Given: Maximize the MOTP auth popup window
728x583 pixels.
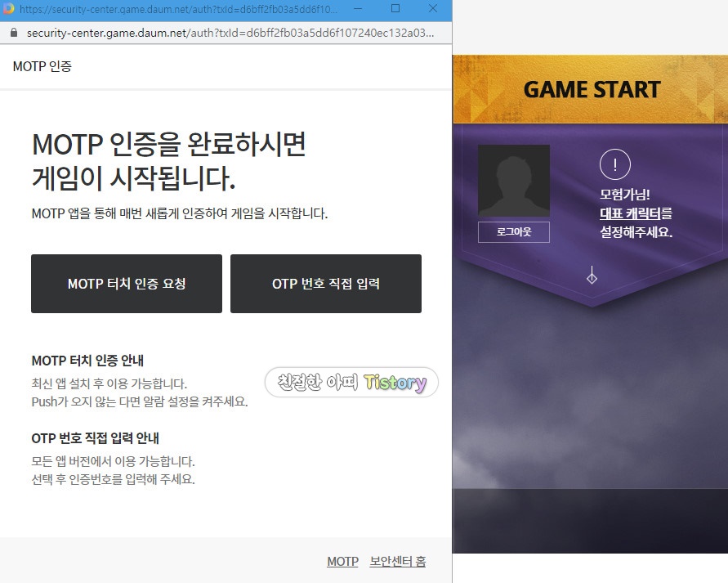Looking at the screenshot, I should pyautogui.click(x=395, y=8).
